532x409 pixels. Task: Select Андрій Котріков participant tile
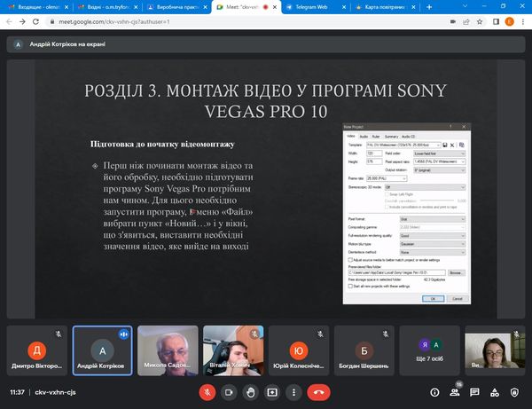pyautogui.click(x=103, y=350)
